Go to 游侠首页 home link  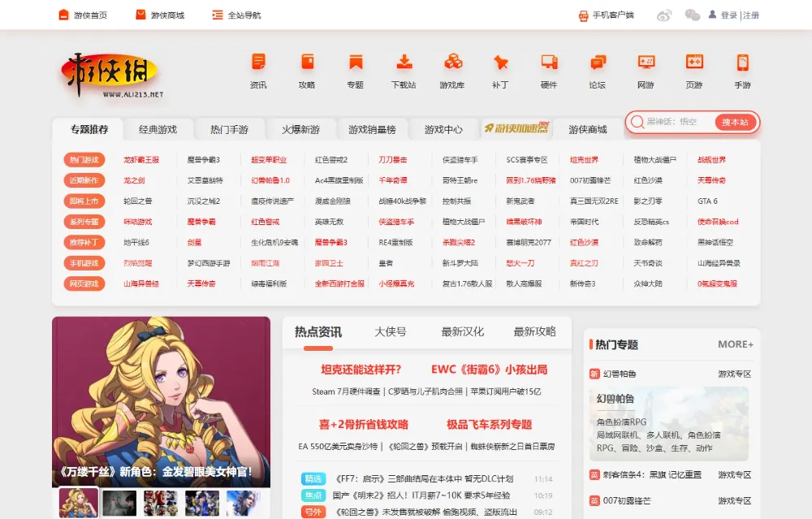coord(83,15)
